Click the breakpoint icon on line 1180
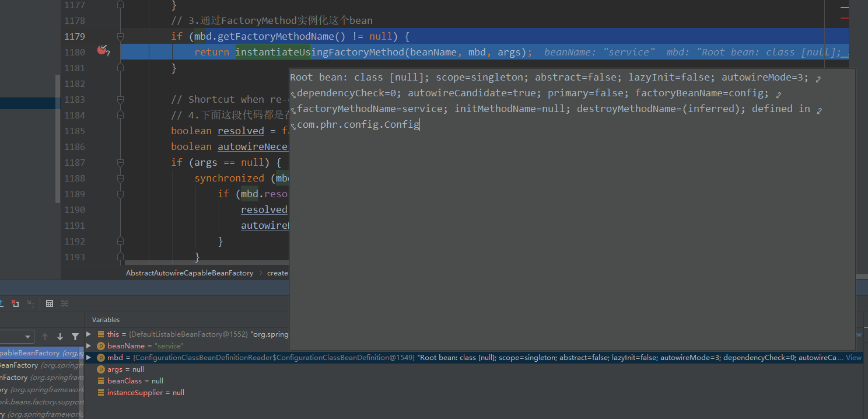 pyautogui.click(x=103, y=51)
